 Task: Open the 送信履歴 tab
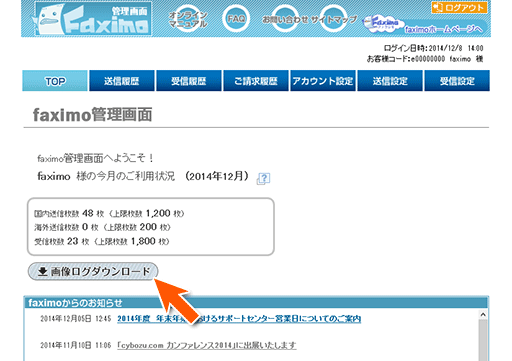tap(122, 81)
